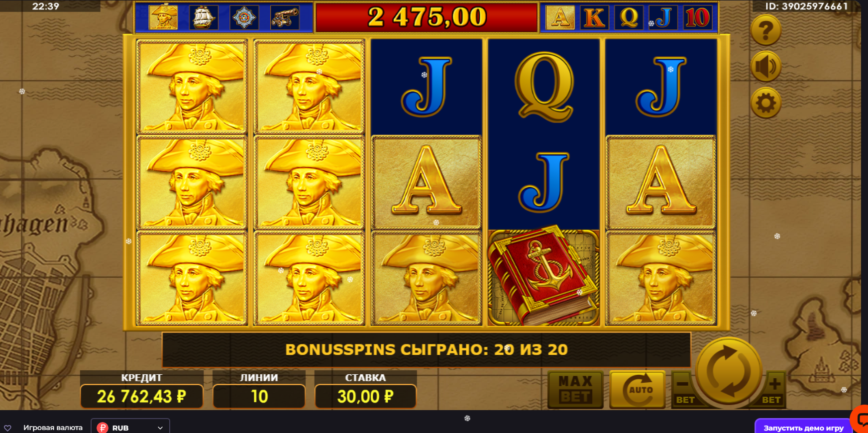This screenshot has height=433, width=868.
Task: Click the СТАВКА field showing 30,00 ₽
Action: (x=365, y=397)
